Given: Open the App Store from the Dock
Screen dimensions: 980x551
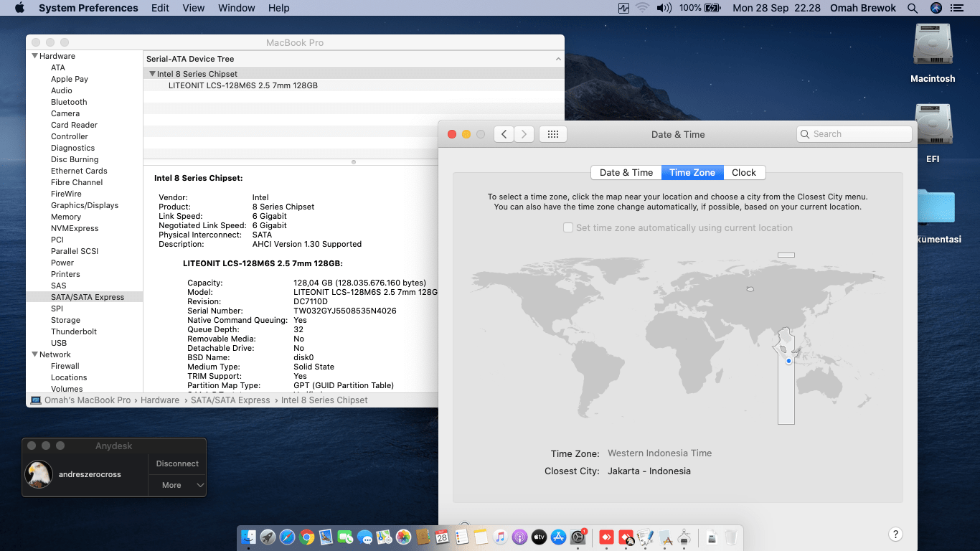Looking at the screenshot, I should [x=557, y=537].
